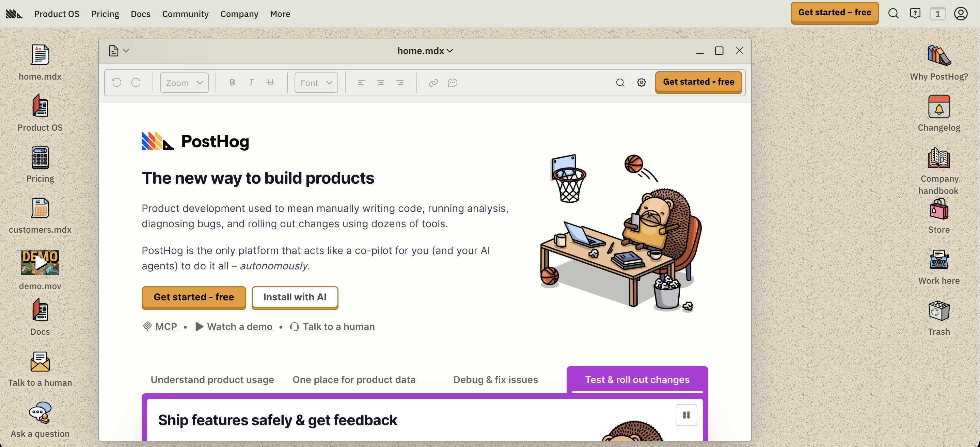Open the Product OS menu
This screenshot has height=447, width=980.
pyautogui.click(x=57, y=14)
